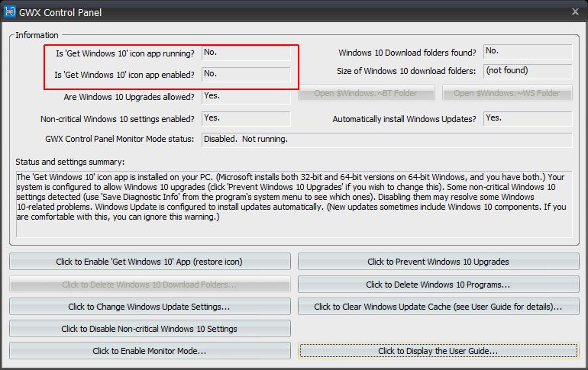Image resolution: width=588 pixels, height=370 pixels.
Task: Close the GWX Control Panel window
Action: click(x=574, y=11)
